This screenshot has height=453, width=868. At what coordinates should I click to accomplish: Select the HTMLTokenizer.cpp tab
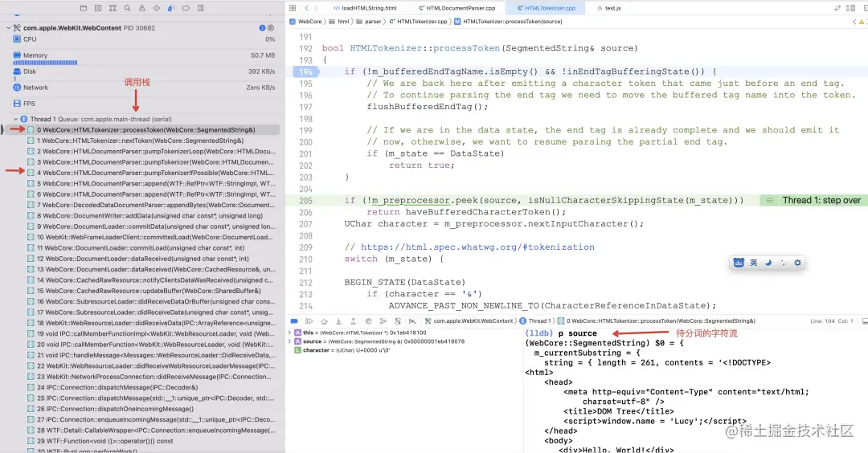(x=547, y=8)
